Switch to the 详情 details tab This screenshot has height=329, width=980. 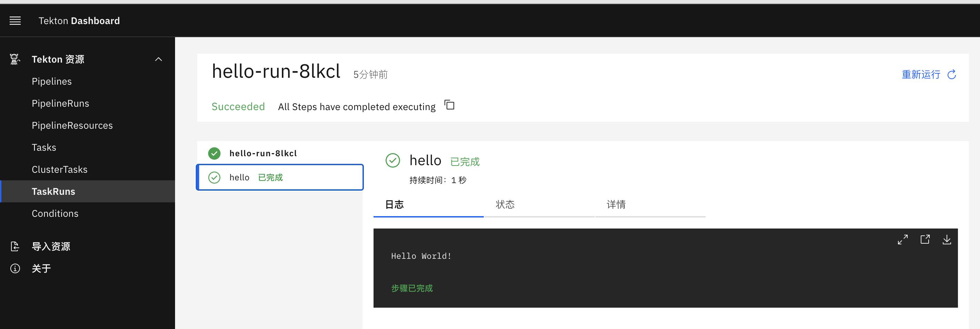651,205
